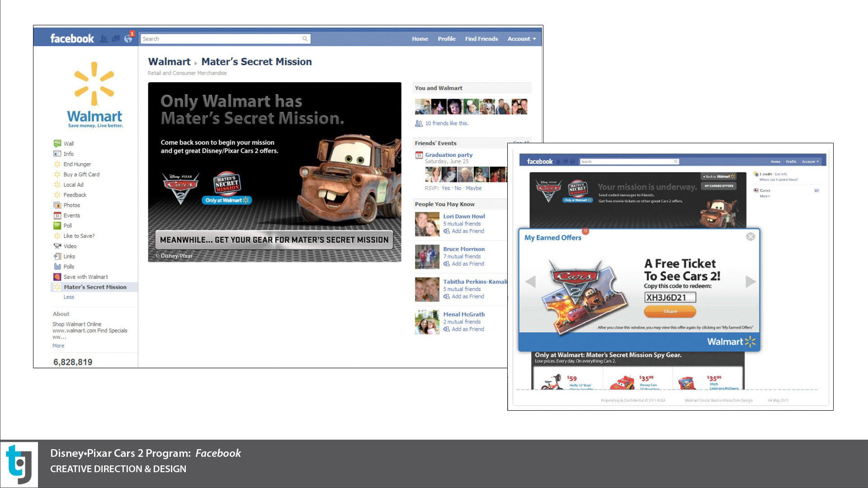The width and height of the screenshot is (868, 488).
Task: Go to Home in Facebook header
Action: (420, 39)
